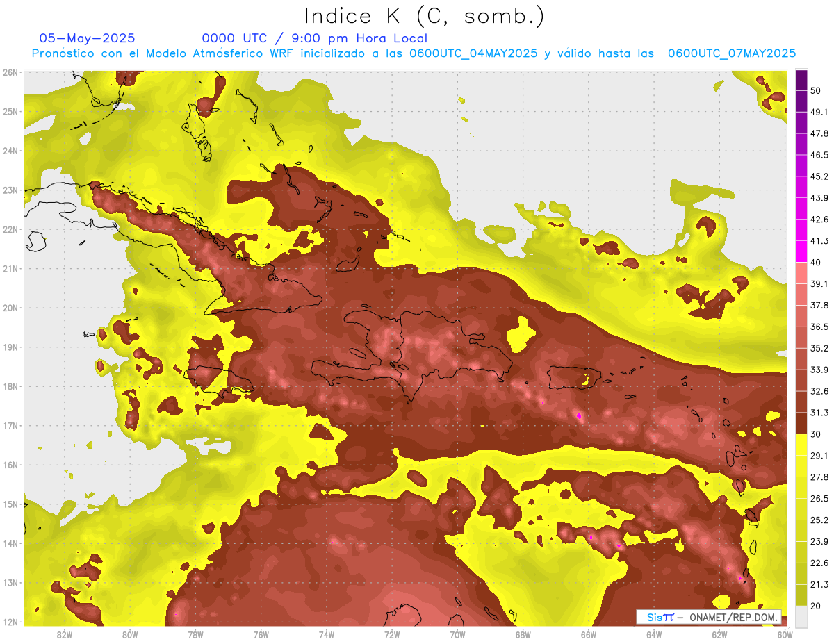Click the color scale value 21.3
The image size is (834, 644).
coord(819,585)
